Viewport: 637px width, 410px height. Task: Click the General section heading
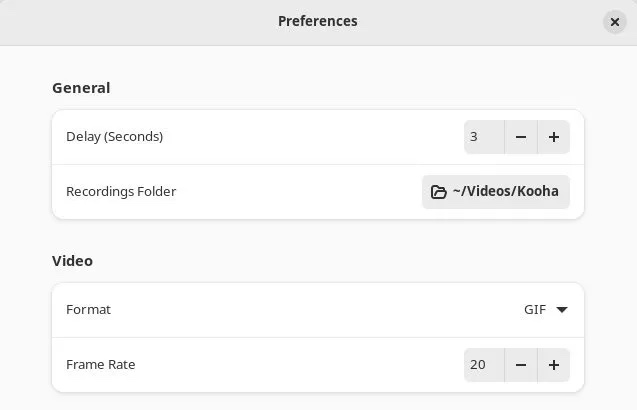[x=81, y=88]
